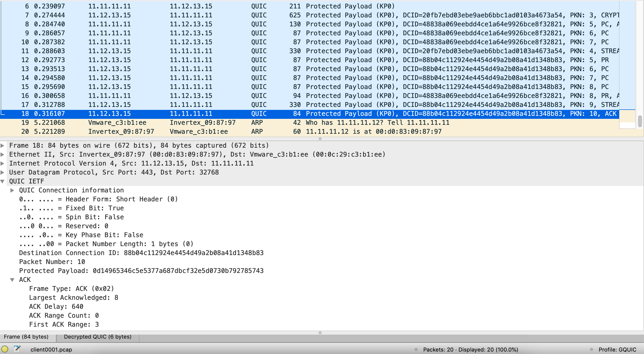Click the Profile: GQUIC status label
This screenshot has width=644, height=354.
pyautogui.click(x=617, y=350)
